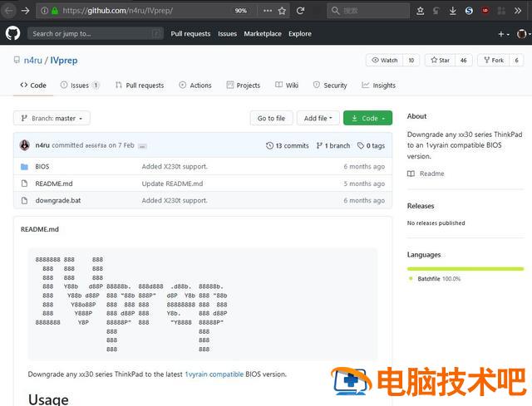532x406 pixels.
Task: Open the Actions tab
Action: pyautogui.click(x=195, y=86)
